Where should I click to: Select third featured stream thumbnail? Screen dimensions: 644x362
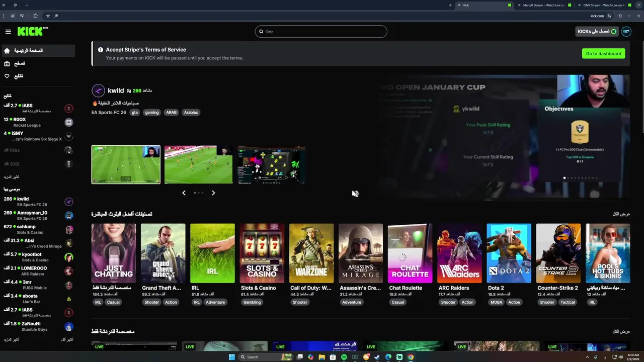pos(272,164)
